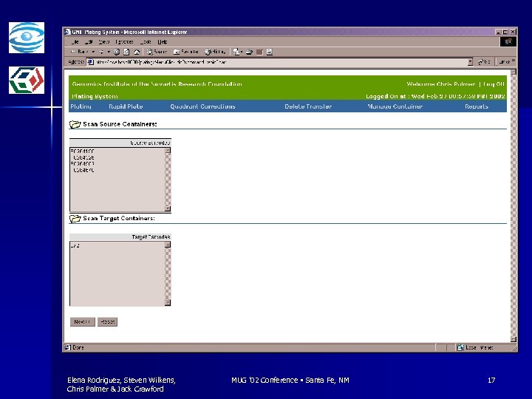Image resolution: width=532 pixels, height=399 pixels.
Task: Click the Home icon in toolbar
Action: 137,52
